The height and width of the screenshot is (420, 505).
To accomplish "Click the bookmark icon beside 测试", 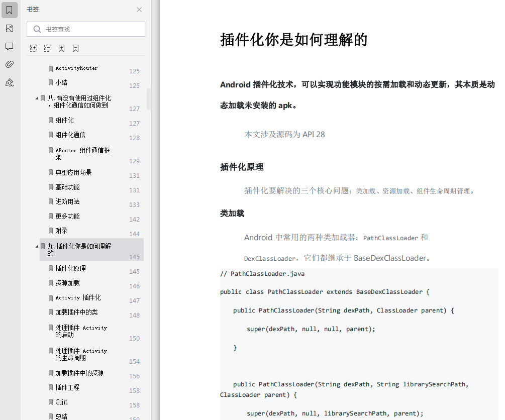I will [51, 402].
